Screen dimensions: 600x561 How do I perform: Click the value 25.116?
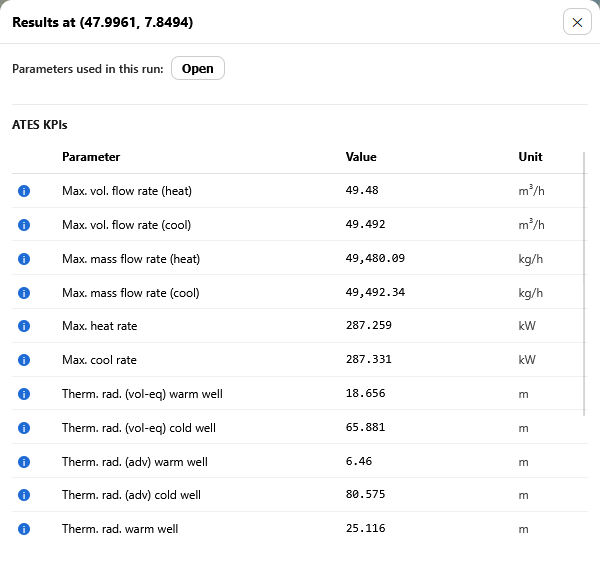(x=365, y=528)
